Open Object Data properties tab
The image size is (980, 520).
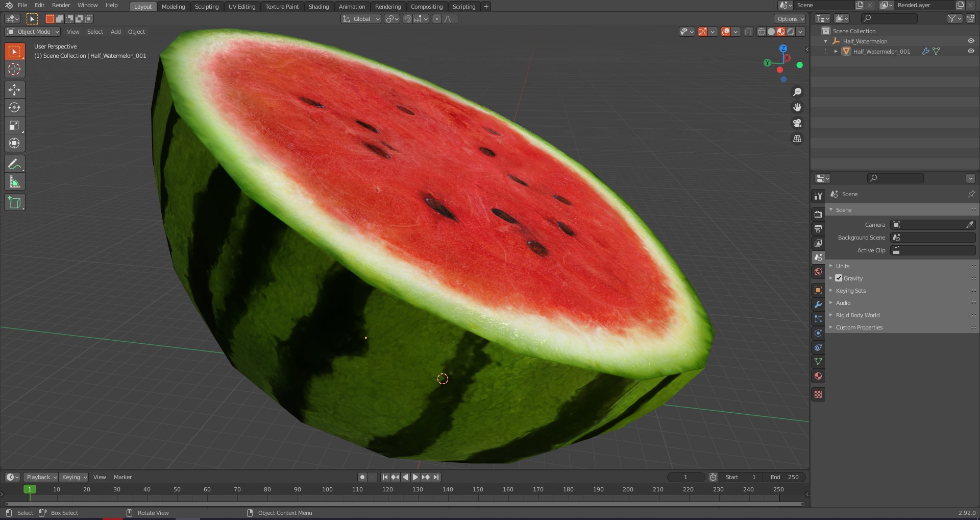pos(818,362)
